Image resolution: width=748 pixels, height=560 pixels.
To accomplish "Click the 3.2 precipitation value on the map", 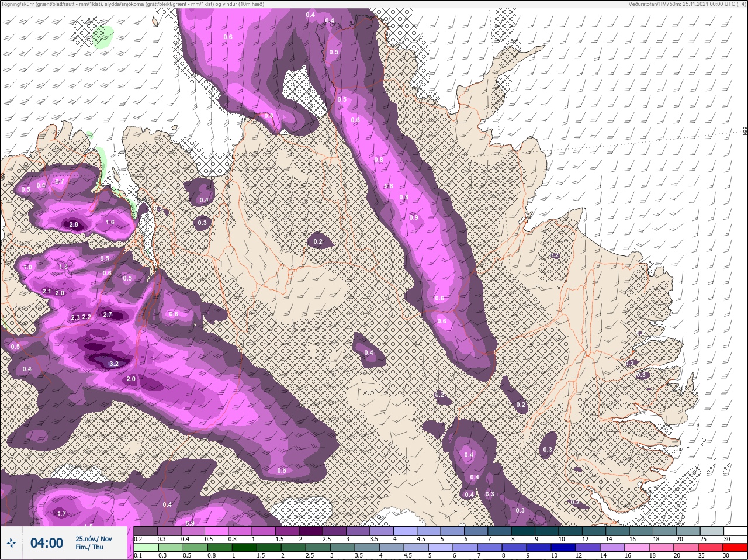I will point(114,364).
